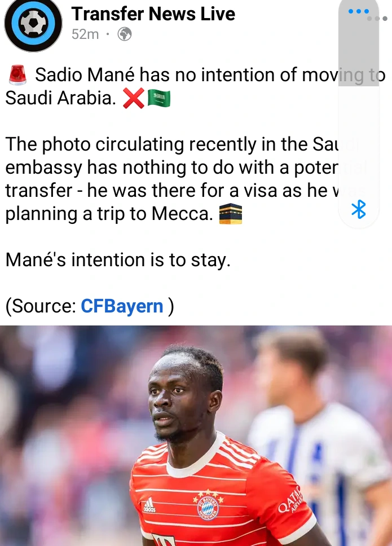Tap the red cross mark emoji

tap(133, 99)
